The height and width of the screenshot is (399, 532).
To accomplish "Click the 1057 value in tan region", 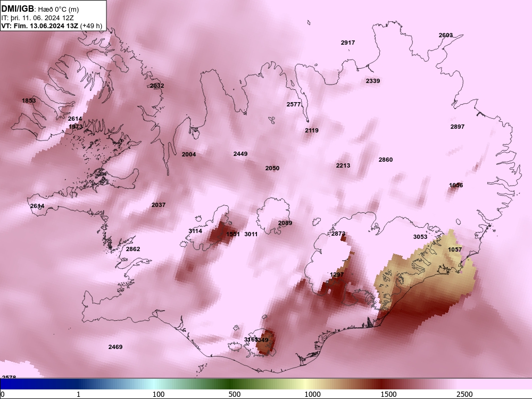I will pyautogui.click(x=455, y=250).
